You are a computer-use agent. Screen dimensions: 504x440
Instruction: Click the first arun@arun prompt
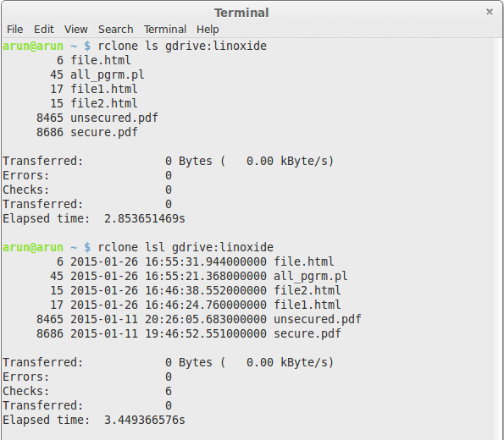pos(33,46)
